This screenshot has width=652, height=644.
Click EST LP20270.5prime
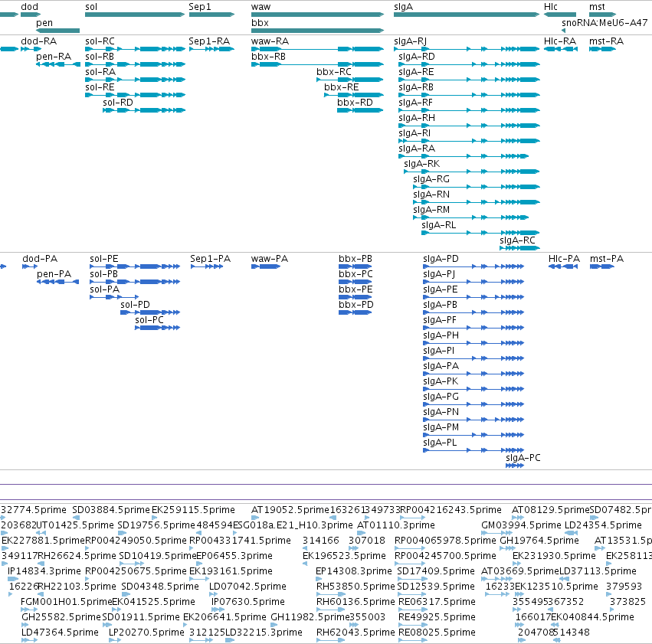(x=146, y=633)
